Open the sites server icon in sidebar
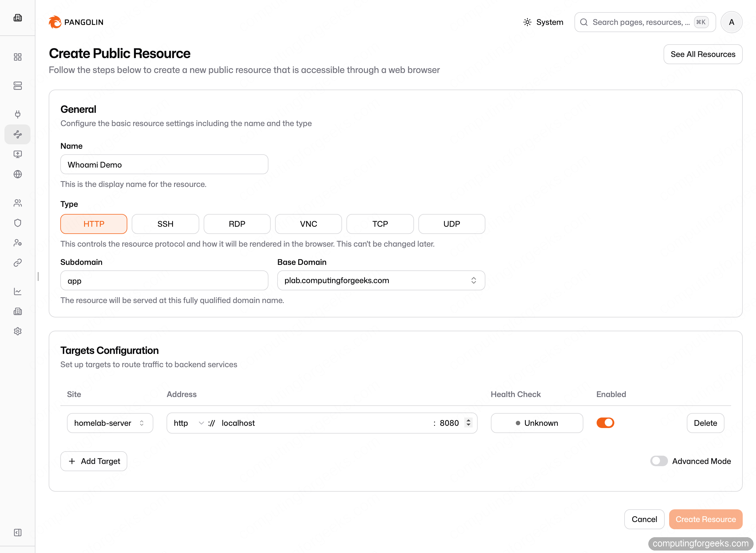756x553 pixels. (17, 86)
